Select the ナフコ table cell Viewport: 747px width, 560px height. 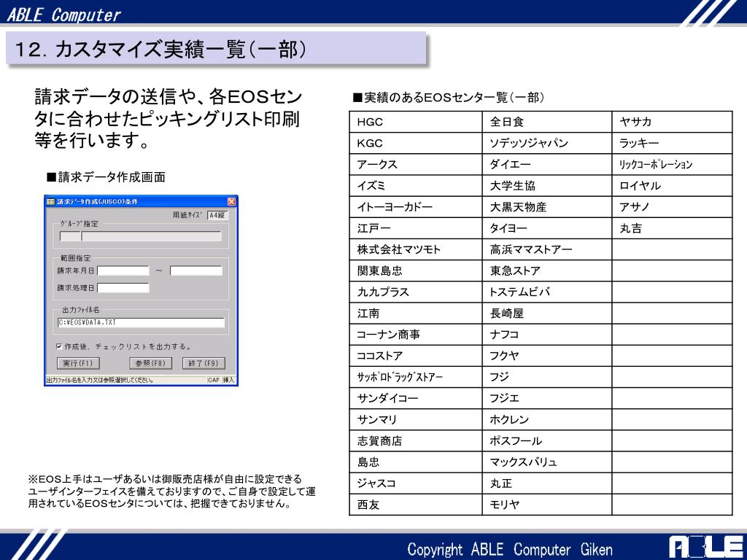point(547,335)
